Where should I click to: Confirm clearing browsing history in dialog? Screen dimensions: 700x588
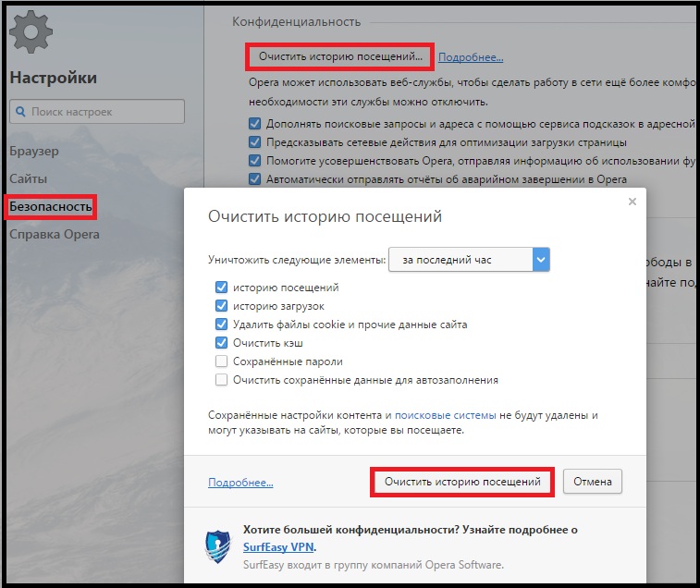(x=462, y=482)
